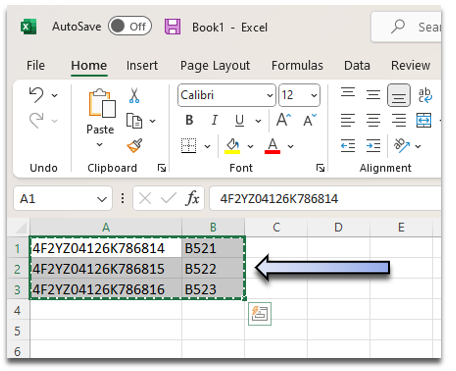Viewport: 456px width, 371px height.
Task: Expand the Undo history dropdown
Action: click(x=54, y=96)
